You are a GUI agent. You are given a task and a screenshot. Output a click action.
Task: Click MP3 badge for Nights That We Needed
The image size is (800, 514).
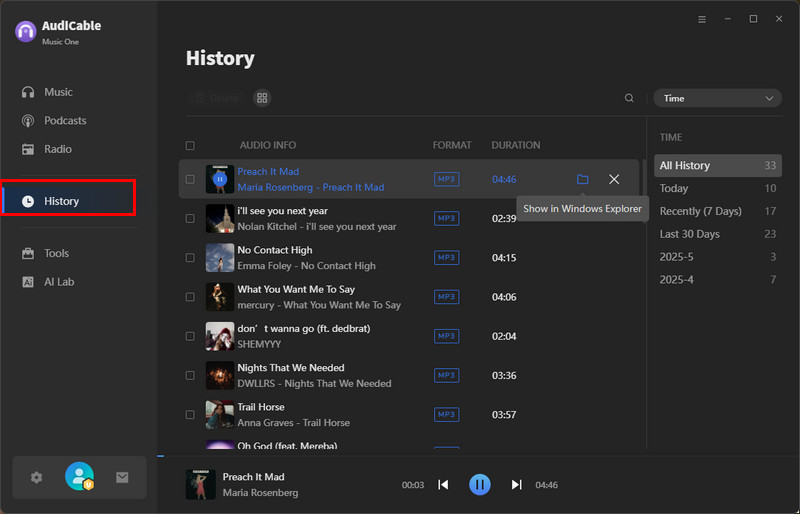pos(446,375)
